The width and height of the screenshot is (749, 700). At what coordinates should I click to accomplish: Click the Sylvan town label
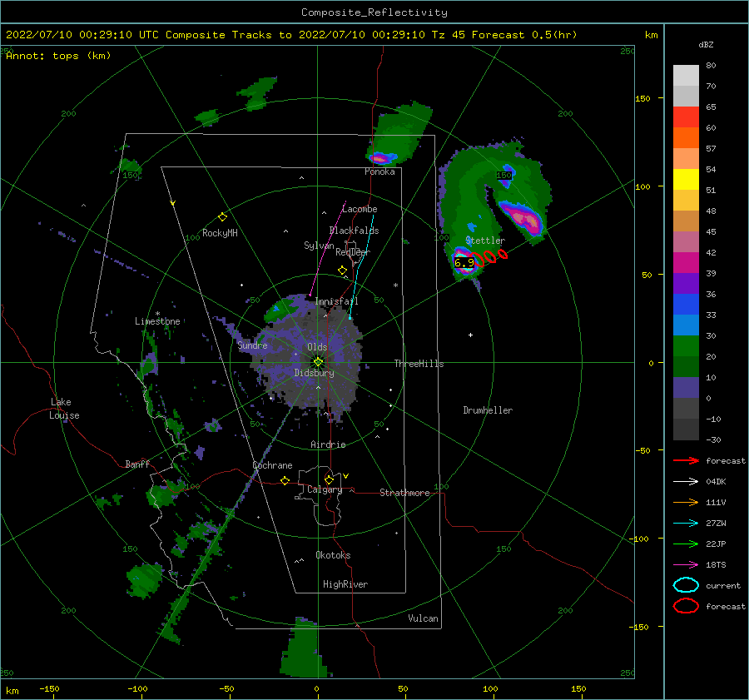click(x=319, y=246)
